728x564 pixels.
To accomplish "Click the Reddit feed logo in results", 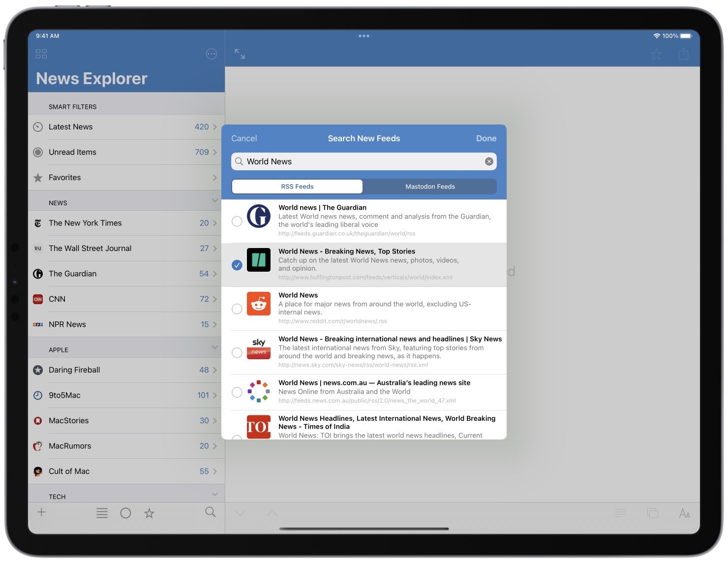I will 259,304.
